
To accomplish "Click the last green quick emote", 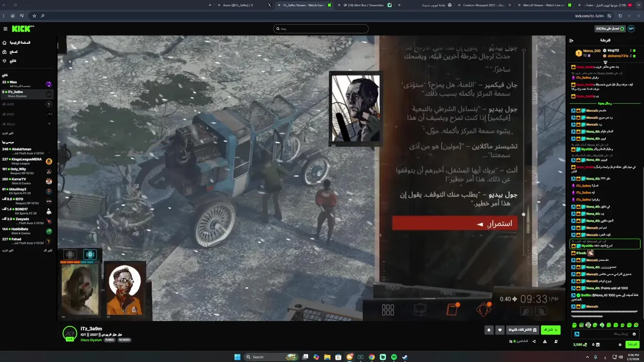I will tap(636, 325).
